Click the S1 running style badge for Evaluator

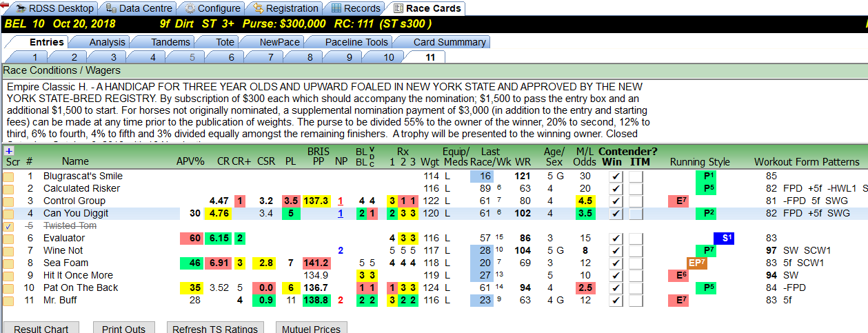(x=725, y=238)
